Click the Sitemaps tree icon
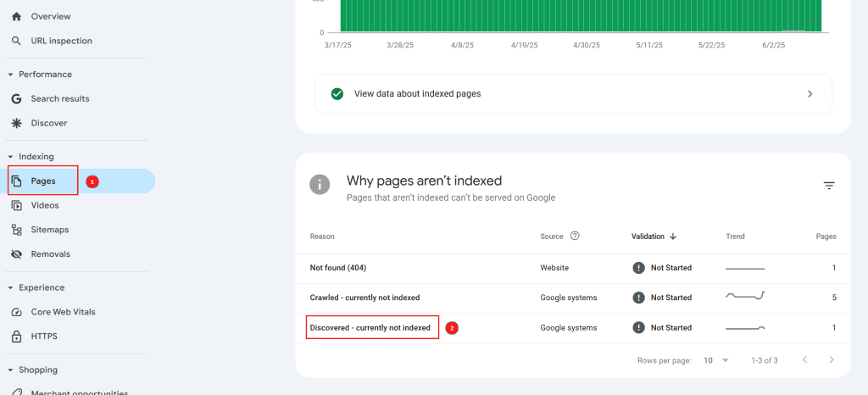Screen dimensions: 868x395 coord(17,230)
